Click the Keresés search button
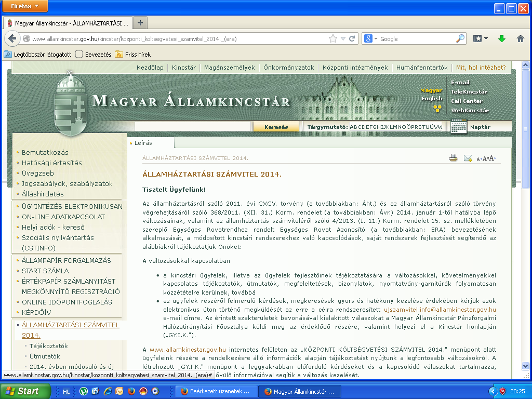532x399 pixels. pyautogui.click(x=276, y=127)
